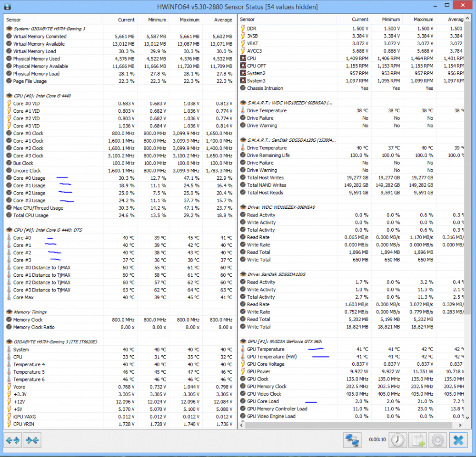
Task: Select the S.M.A.R.T. SanDisk sensor group header
Action: (291, 140)
